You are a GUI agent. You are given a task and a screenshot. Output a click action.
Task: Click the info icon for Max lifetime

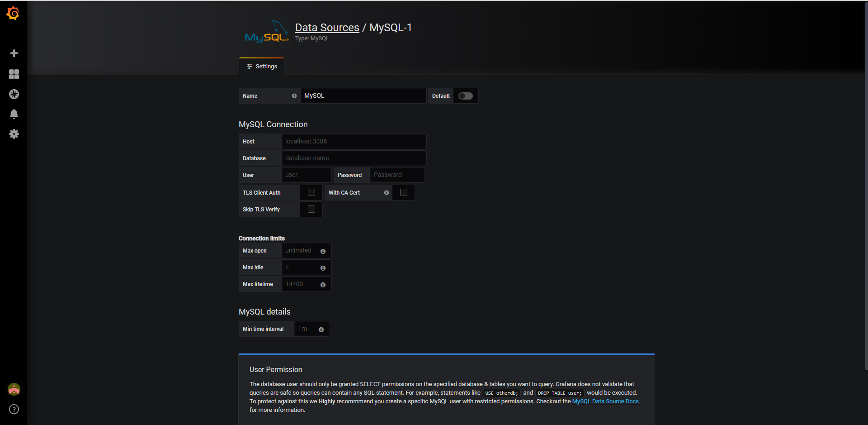tap(323, 285)
